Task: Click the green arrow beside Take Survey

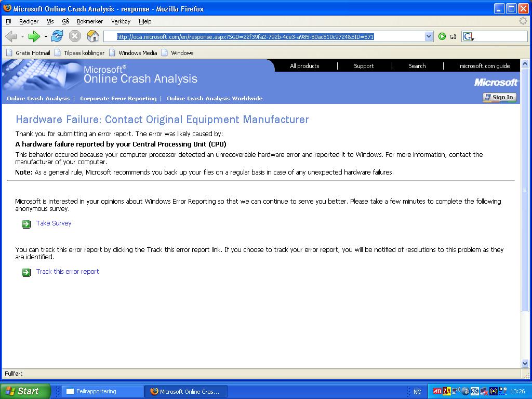Action: pyautogui.click(x=26, y=224)
